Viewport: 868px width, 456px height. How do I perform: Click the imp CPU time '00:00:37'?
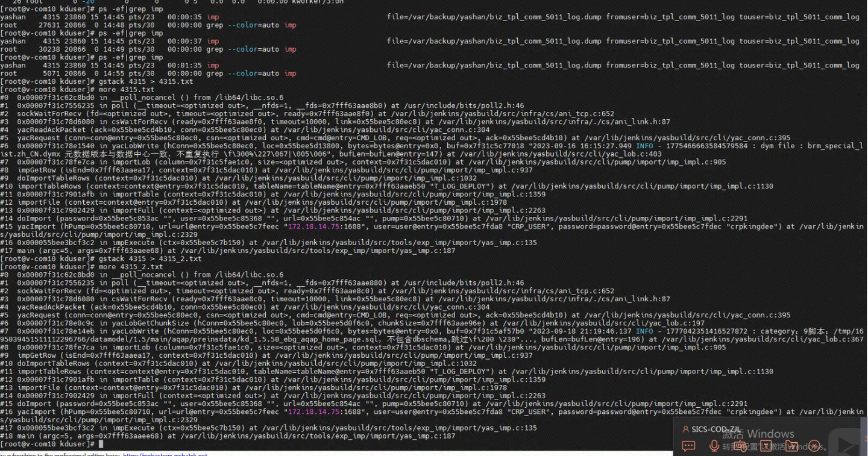pos(184,41)
